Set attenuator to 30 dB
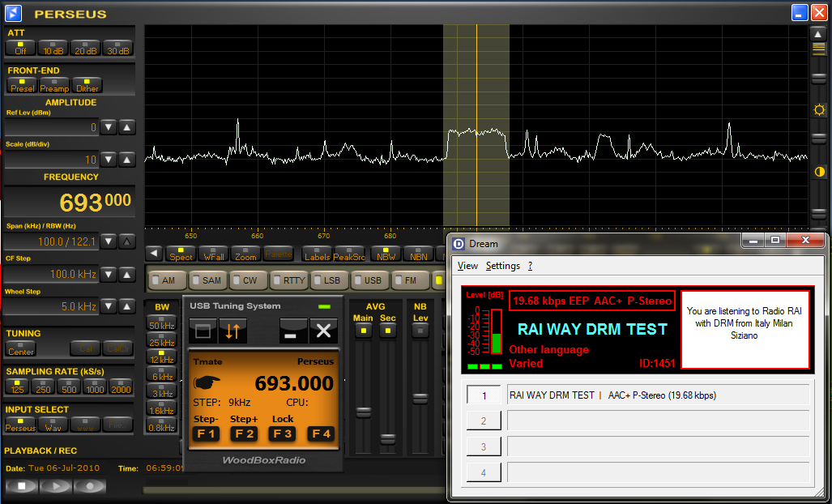The height and width of the screenshot is (504, 832). [x=117, y=49]
